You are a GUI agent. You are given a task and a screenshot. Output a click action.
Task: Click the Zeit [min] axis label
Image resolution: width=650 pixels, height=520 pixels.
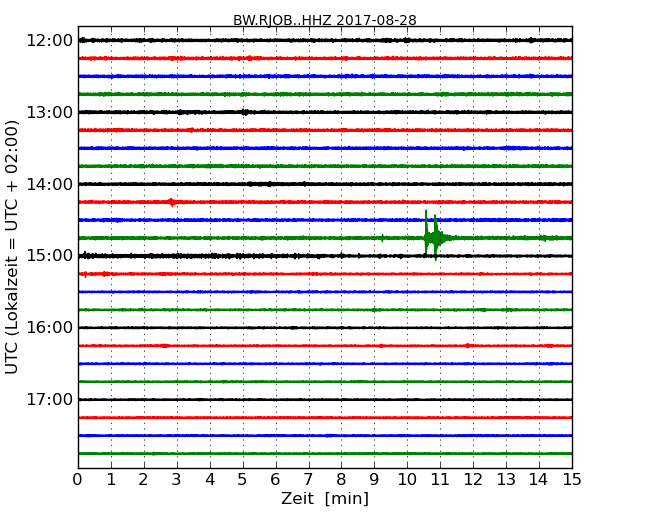click(x=325, y=499)
